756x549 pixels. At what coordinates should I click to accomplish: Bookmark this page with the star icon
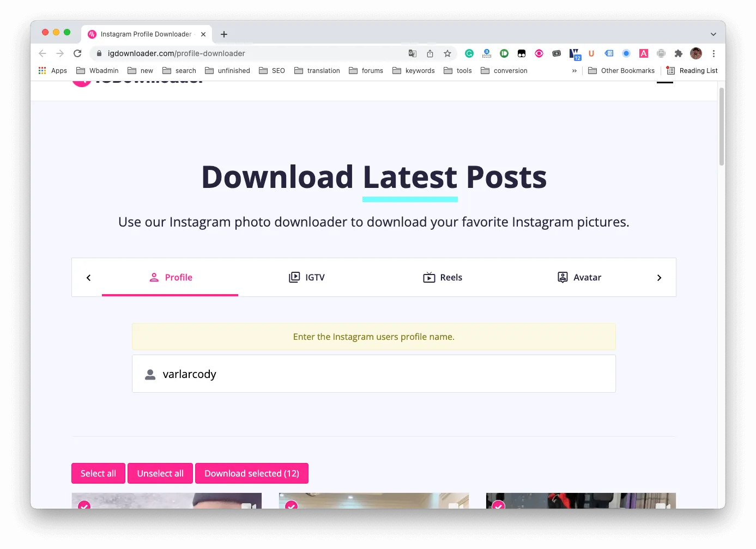447,53
